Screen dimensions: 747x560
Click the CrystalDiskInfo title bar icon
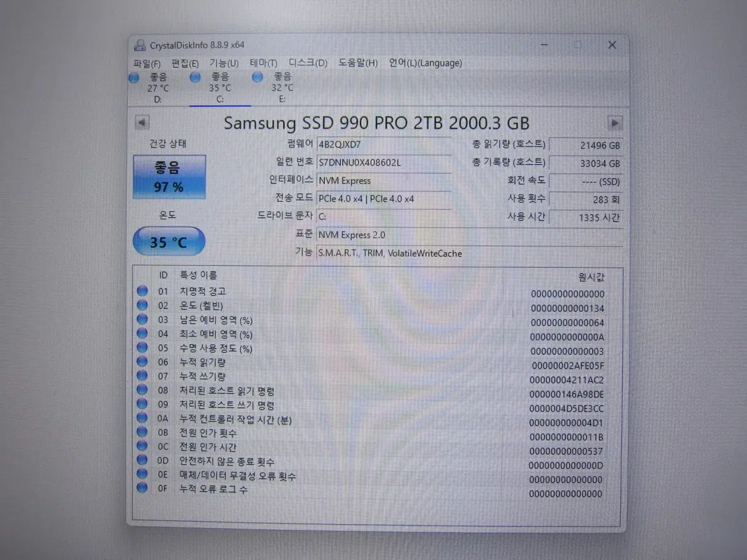coord(139,44)
